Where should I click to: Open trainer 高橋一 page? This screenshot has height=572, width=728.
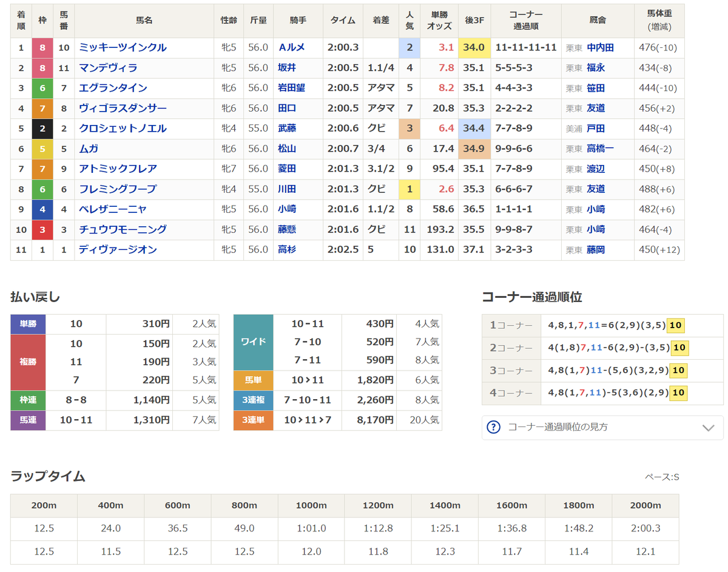click(601, 149)
